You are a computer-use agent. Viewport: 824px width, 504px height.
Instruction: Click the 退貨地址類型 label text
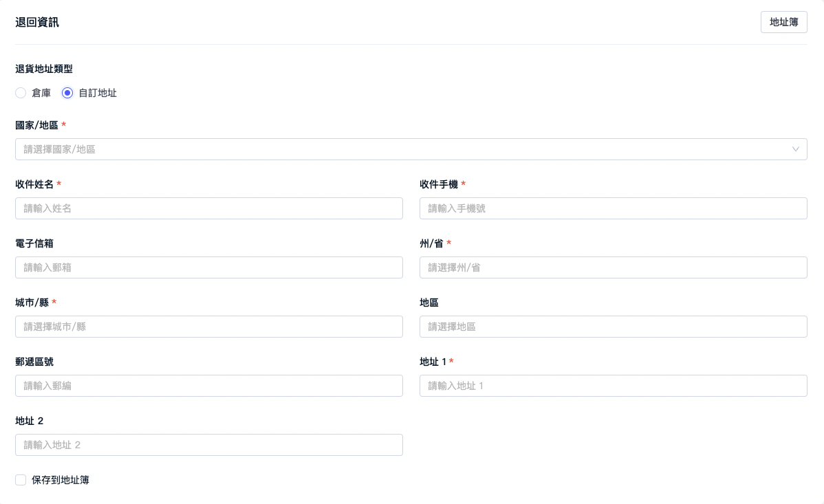(x=44, y=69)
